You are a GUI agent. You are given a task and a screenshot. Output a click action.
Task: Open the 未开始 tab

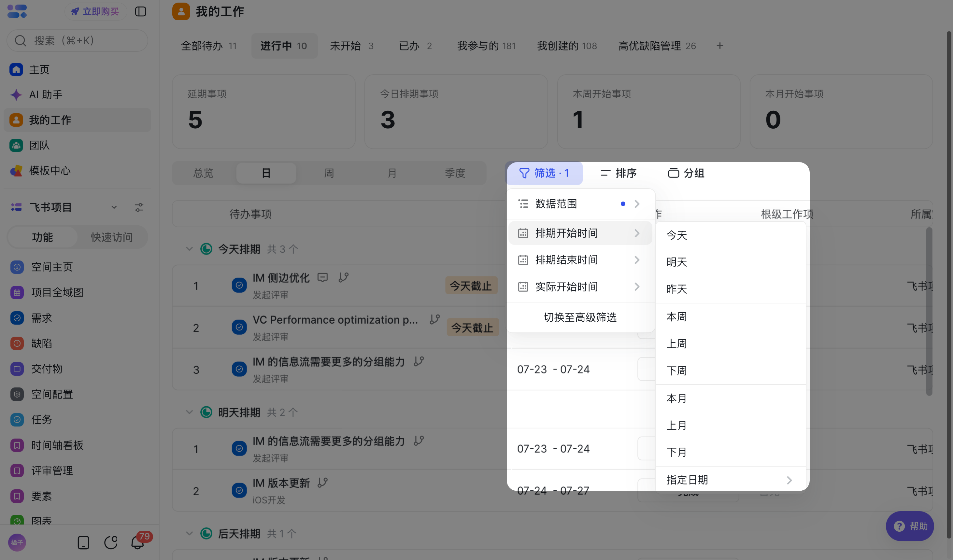click(x=351, y=46)
